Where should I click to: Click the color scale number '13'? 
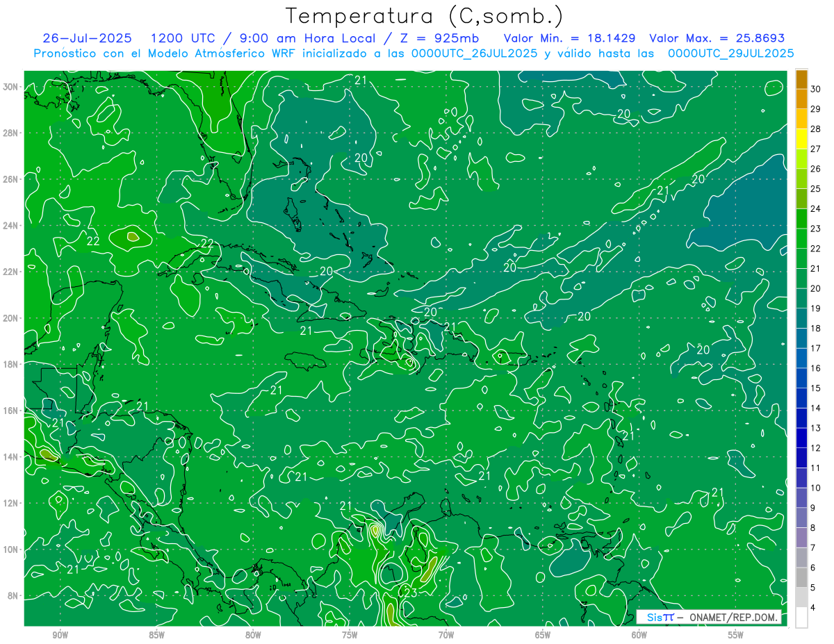(x=815, y=428)
